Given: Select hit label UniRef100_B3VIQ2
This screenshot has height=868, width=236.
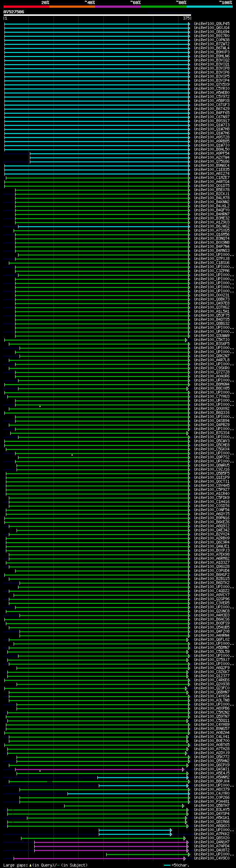Looking at the screenshot, I should pyautogui.click(x=212, y=60).
